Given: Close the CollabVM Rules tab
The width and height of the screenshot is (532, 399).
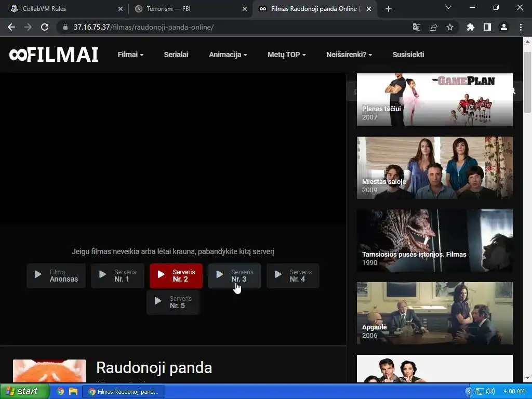Looking at the screenshot, I should tap(121, 9).
